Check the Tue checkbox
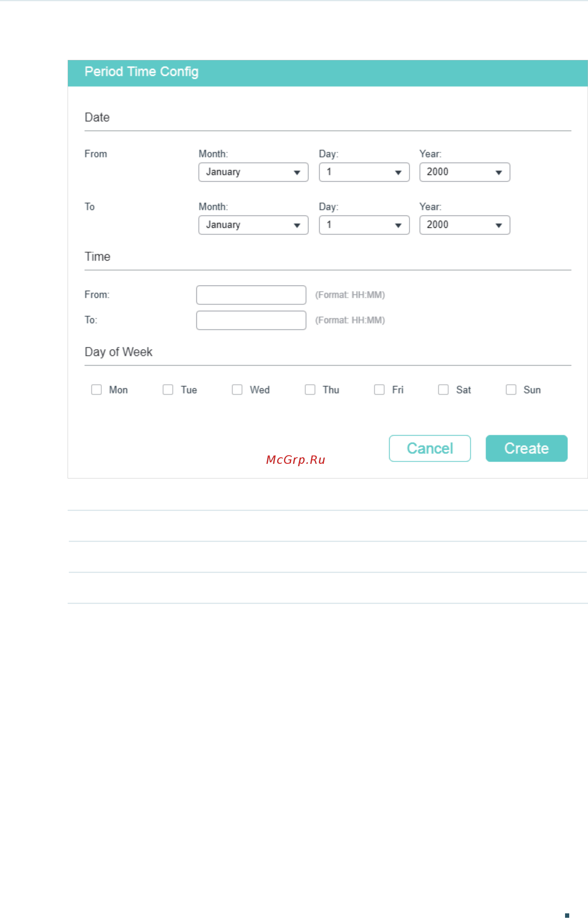Viewport: 588px width, 919px height. pyautogui.click(x=168, y=389)
